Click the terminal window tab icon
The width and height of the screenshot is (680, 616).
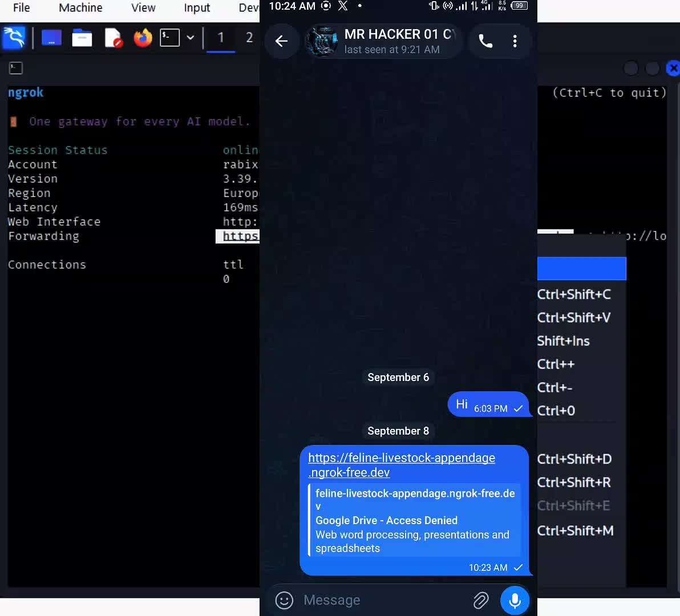pos(15,68)
